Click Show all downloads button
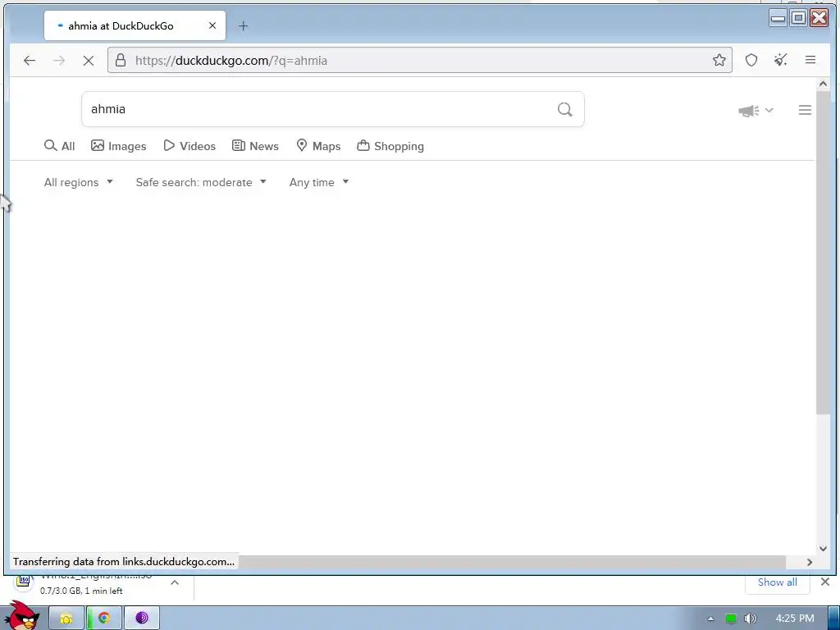This screenshot has width=840, height=630. pos(778,582)
